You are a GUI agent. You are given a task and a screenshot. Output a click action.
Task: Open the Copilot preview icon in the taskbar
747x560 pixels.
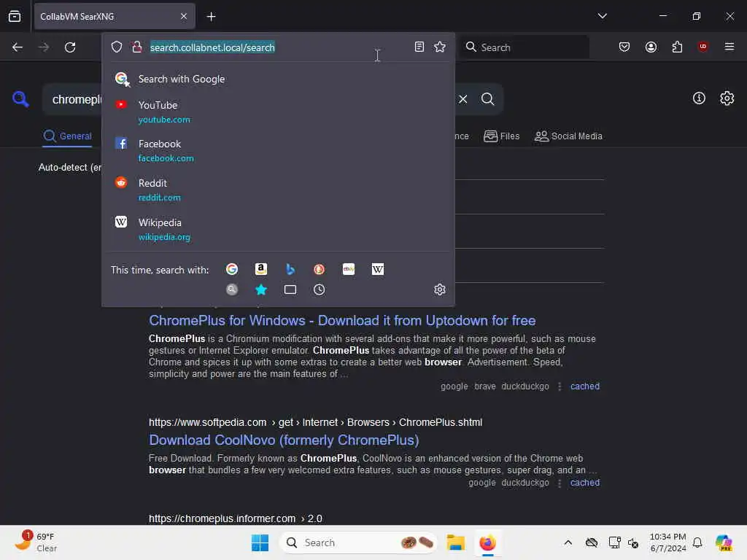(x=724, y=542)
